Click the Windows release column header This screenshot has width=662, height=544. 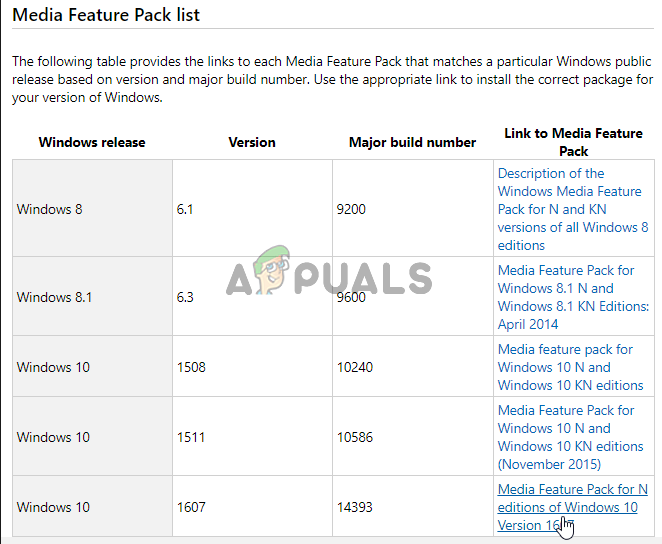[x=92, y=142]
